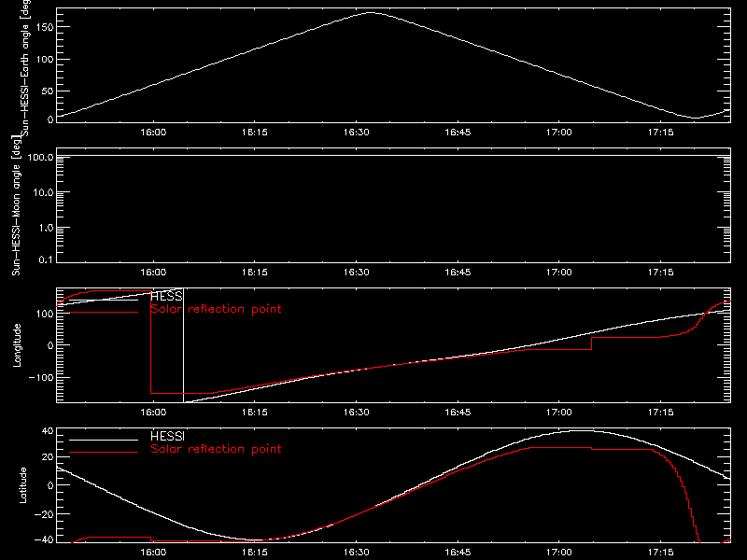Click the -20 tick on Latitude axis
This screenshot has width=747, height=560.
tap(44, 514)
